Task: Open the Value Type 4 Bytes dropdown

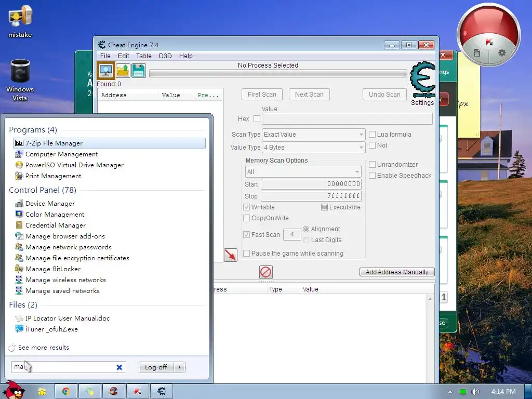Action: pos(313,147)
